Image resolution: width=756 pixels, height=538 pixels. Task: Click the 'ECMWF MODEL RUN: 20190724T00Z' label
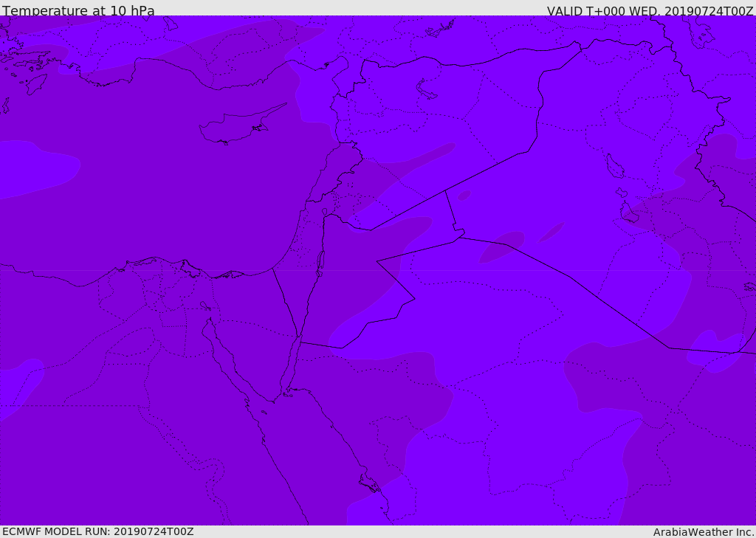point(98,531)
